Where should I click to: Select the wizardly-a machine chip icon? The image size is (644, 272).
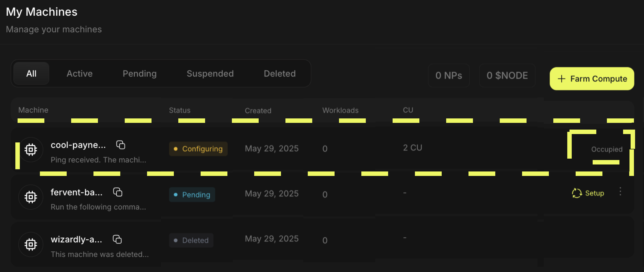tap(31, 244)
